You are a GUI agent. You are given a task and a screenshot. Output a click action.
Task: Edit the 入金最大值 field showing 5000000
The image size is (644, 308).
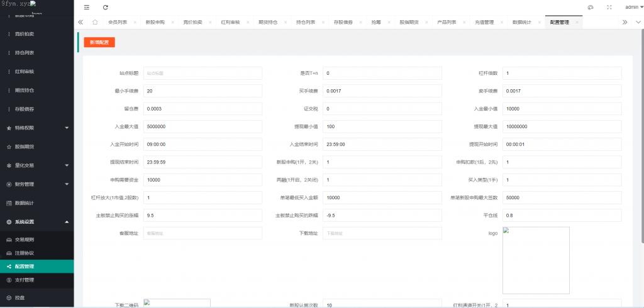coord(203,126)
